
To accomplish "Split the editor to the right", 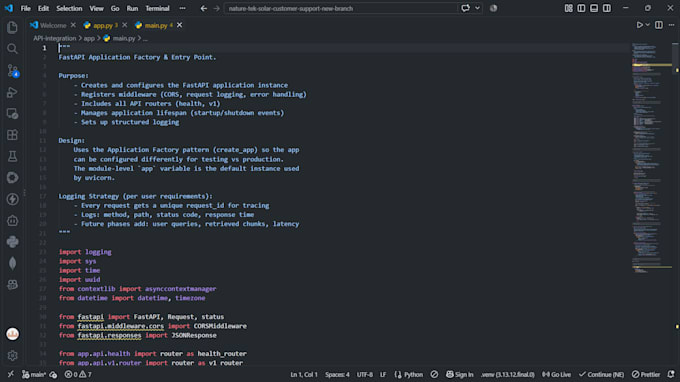I will 659,25.
